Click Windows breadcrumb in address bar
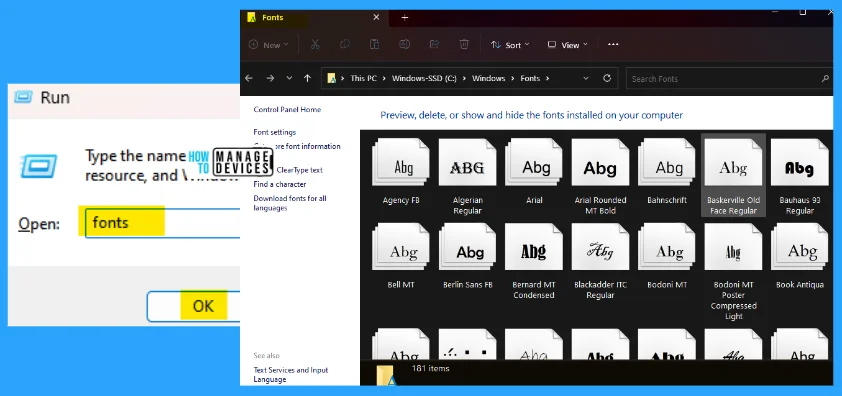The width and height of the screenshot is (842, 396). point(489,78)
